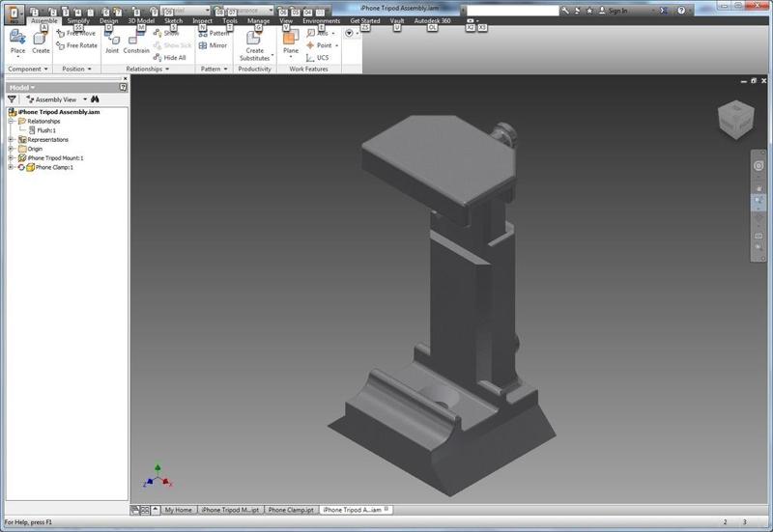
Task: Switch to the Inspect ribbon tab
Action: point(202,20)
